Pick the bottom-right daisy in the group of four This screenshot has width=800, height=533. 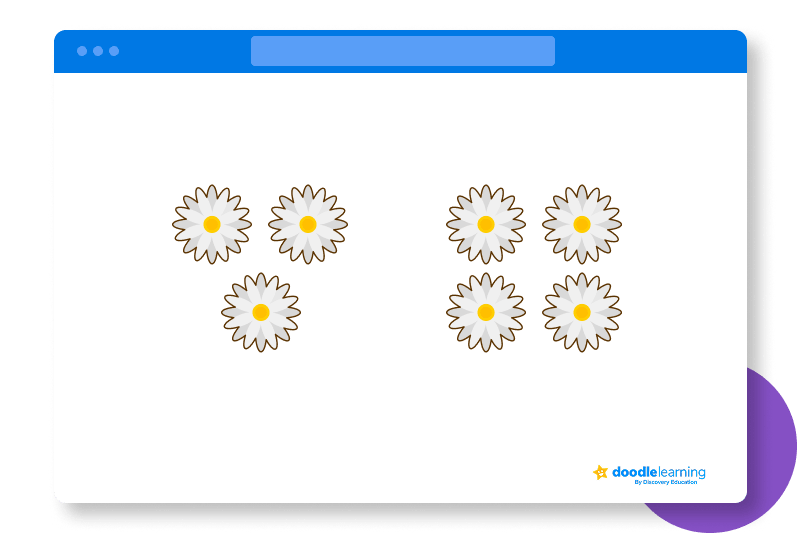point(582,312)
